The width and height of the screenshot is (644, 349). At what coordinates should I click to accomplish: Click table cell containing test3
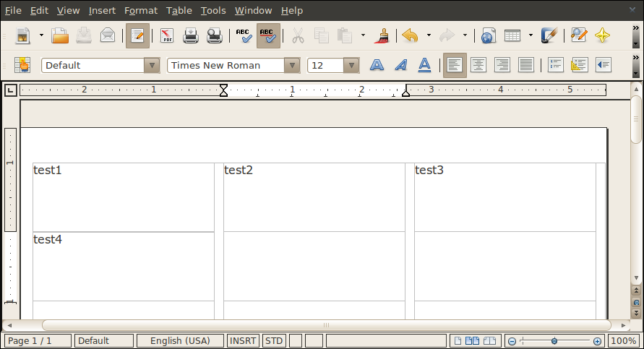click(x=505, y=197)
